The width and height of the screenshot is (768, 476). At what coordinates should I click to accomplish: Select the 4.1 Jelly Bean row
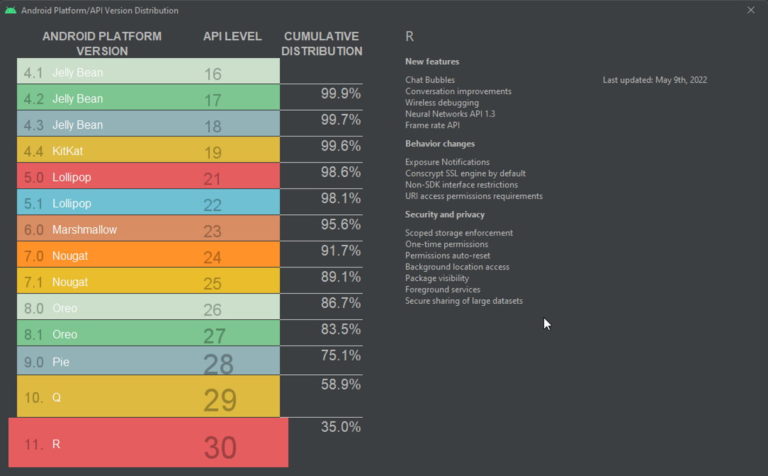tap(148, 72)
